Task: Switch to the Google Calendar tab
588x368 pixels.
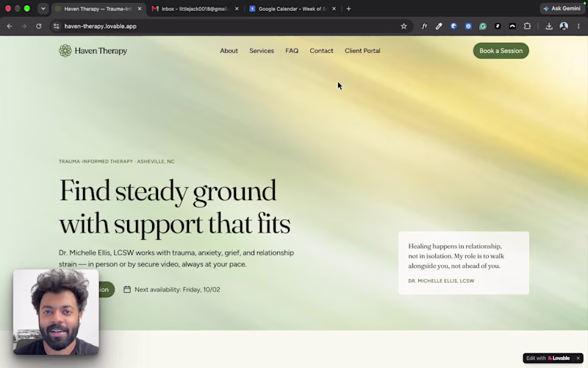Action: (x=293, y=9)
